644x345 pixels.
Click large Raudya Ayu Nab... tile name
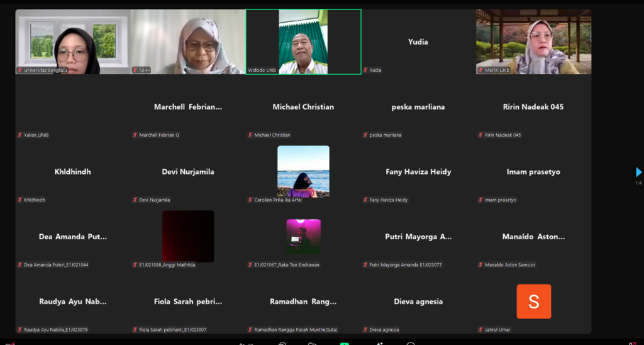73,302
